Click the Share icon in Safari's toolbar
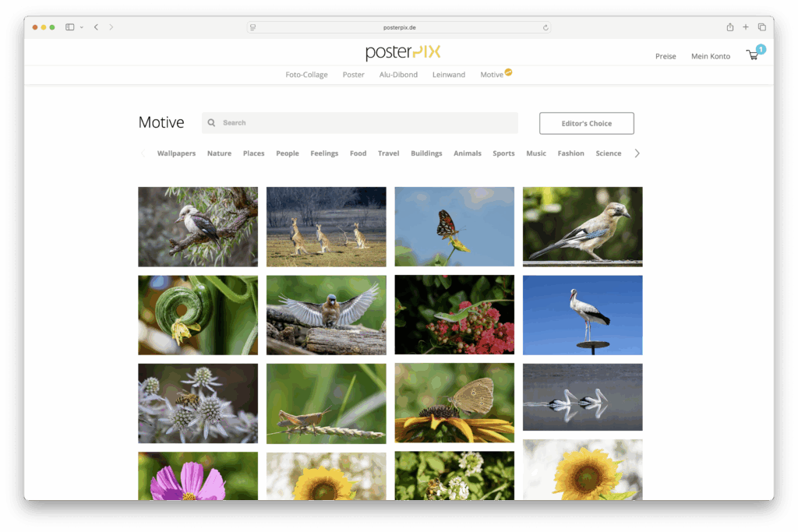 729,27
